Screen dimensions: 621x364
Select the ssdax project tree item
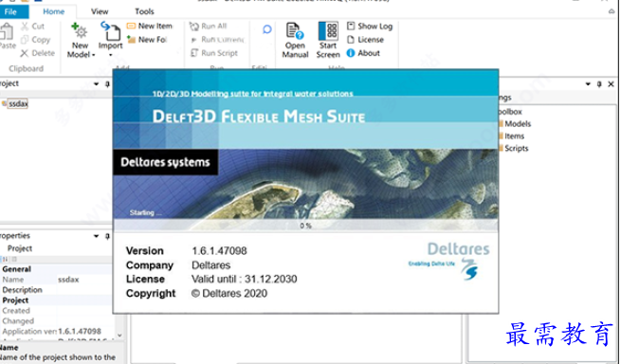pos(18,103)
